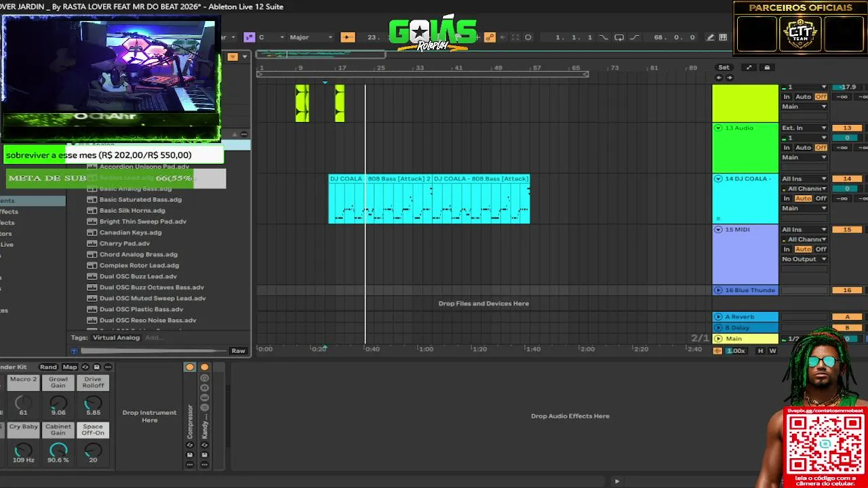Enable the Draw Mode pencil icon
Viewport: 868px width, 488px height.
point(710,37)
